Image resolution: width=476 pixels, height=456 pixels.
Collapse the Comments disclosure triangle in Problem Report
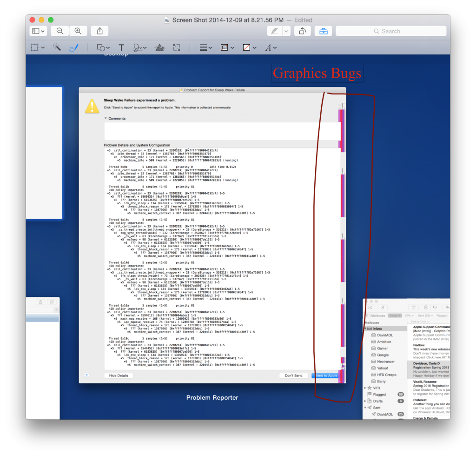[106, 118]
